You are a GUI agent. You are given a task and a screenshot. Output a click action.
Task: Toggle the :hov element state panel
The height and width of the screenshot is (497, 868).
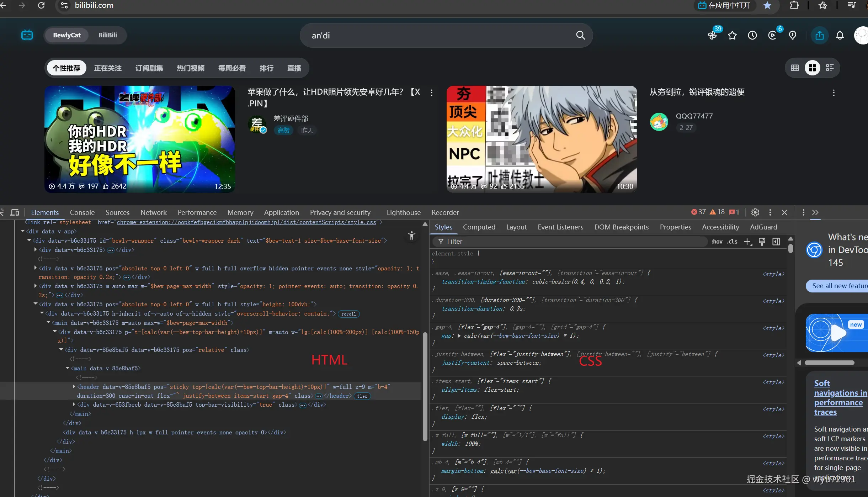717,242
